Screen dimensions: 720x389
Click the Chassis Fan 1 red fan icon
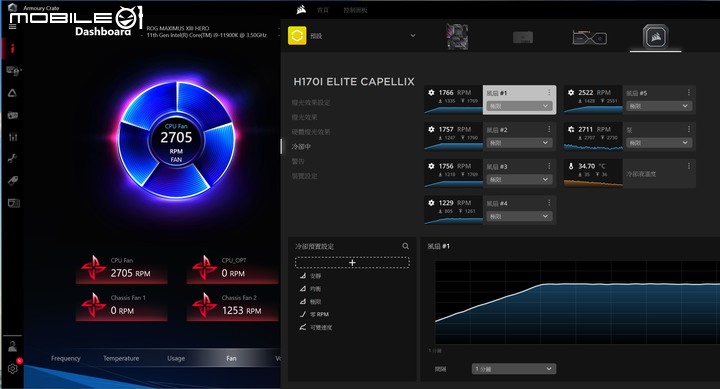pos(93,305)
